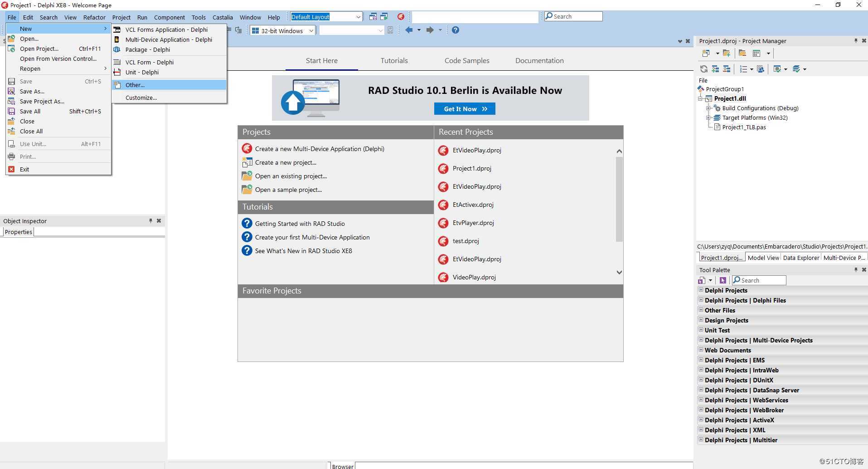
Task: Switch to the Tutorials tab
Action: pyautogui.click(x=394, y=60)
